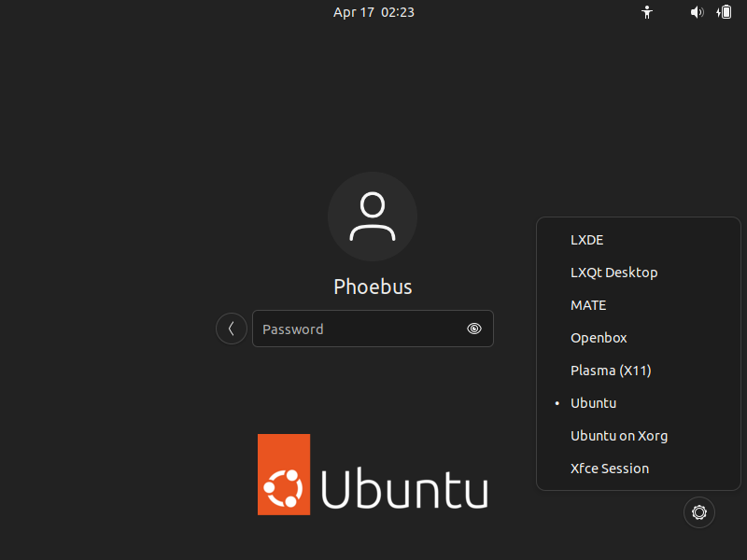Image resolution: width=747 pixels, height=560 pixels.
Task: Open the accessibility menu in top bar
Action: point(646,12)
